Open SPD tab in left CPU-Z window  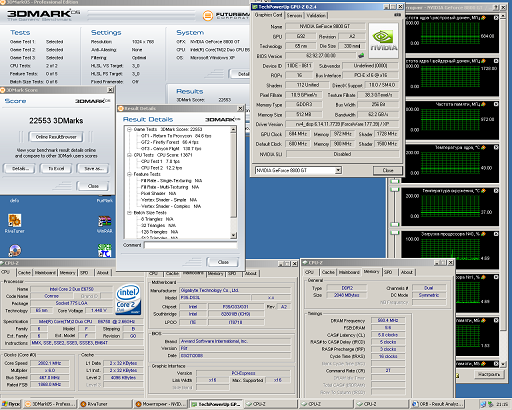pos(84,273)
